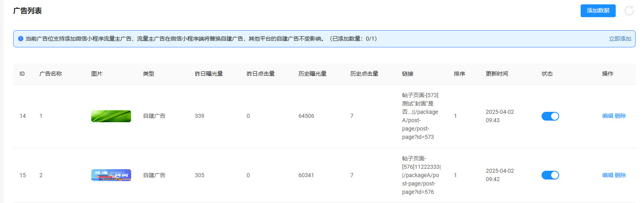Select the 历史曝光量 column header

coord(312,74)
